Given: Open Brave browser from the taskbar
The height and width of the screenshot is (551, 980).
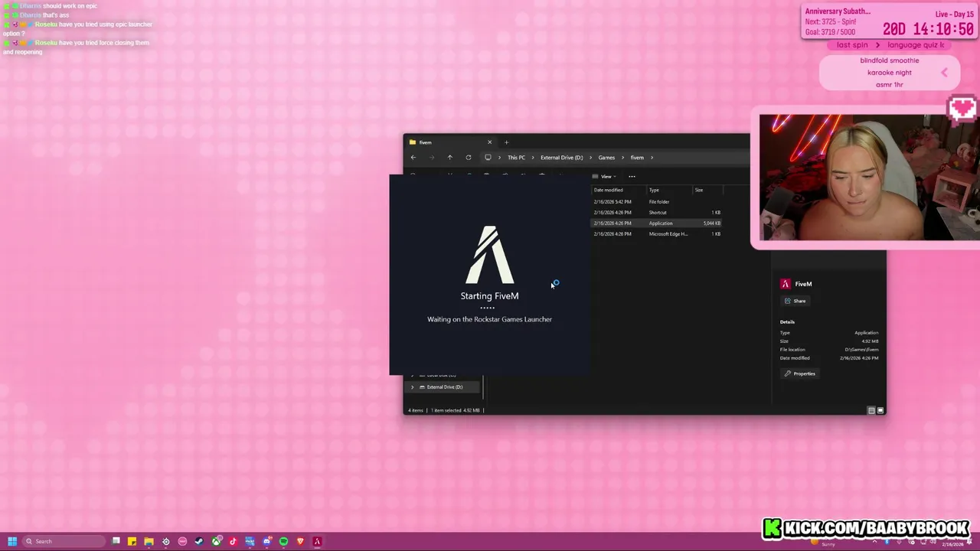Looking at the screenshot, I should [x=300, y=542].
